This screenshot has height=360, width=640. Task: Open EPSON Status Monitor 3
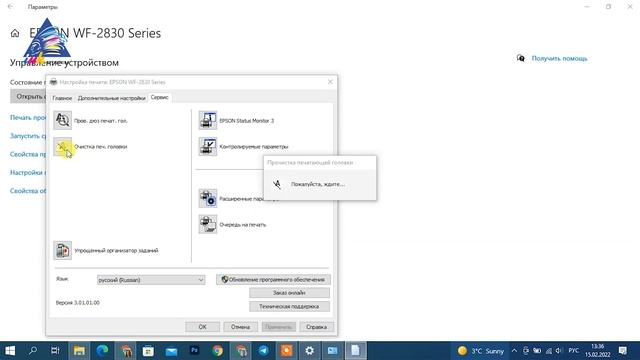(208, 120)
